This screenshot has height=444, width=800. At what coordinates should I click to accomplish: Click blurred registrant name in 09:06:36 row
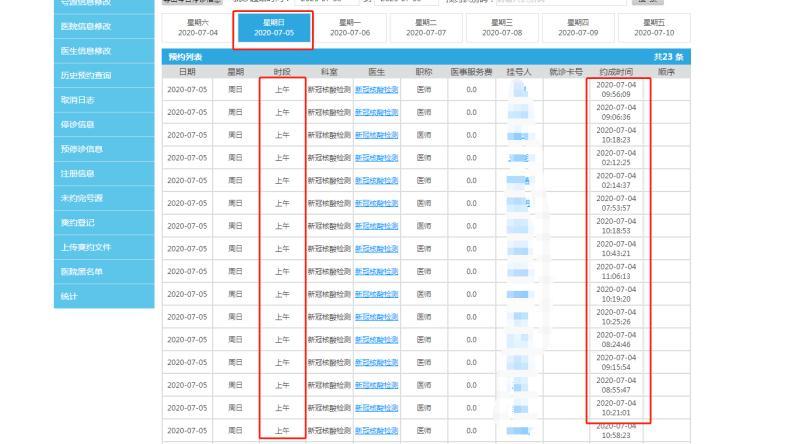pyautogui.click(x=518, y=112)
